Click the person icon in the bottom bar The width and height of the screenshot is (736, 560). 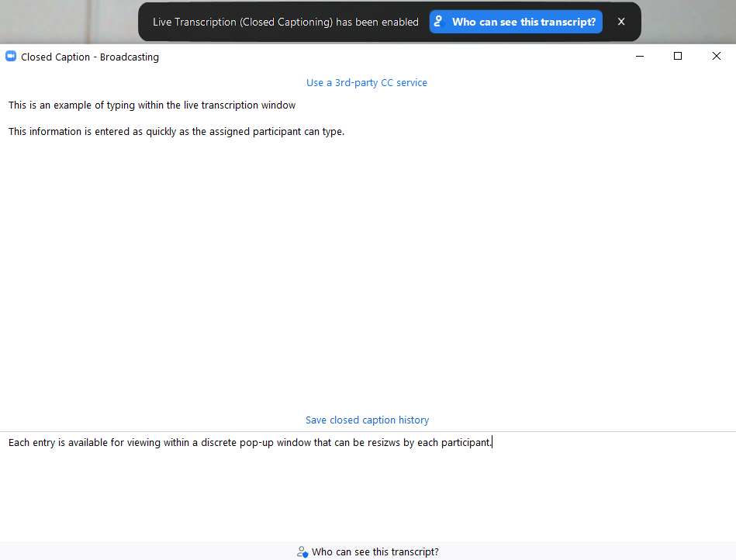pyautogui.click(x=302, y=552)
